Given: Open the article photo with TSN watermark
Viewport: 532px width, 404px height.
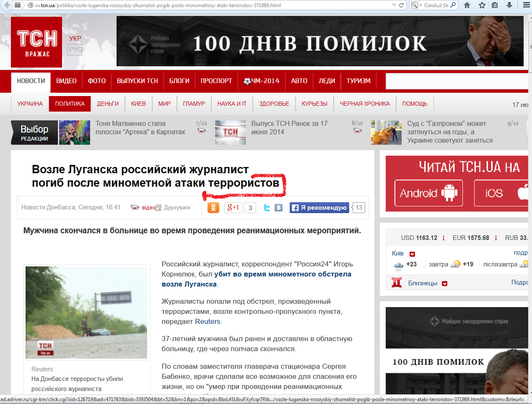Looking at the screenshot, I should pos(86,312).
